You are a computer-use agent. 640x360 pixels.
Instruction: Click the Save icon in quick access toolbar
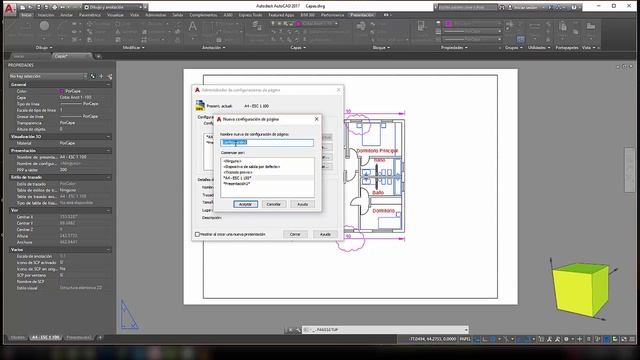click(x=38, y=7)
